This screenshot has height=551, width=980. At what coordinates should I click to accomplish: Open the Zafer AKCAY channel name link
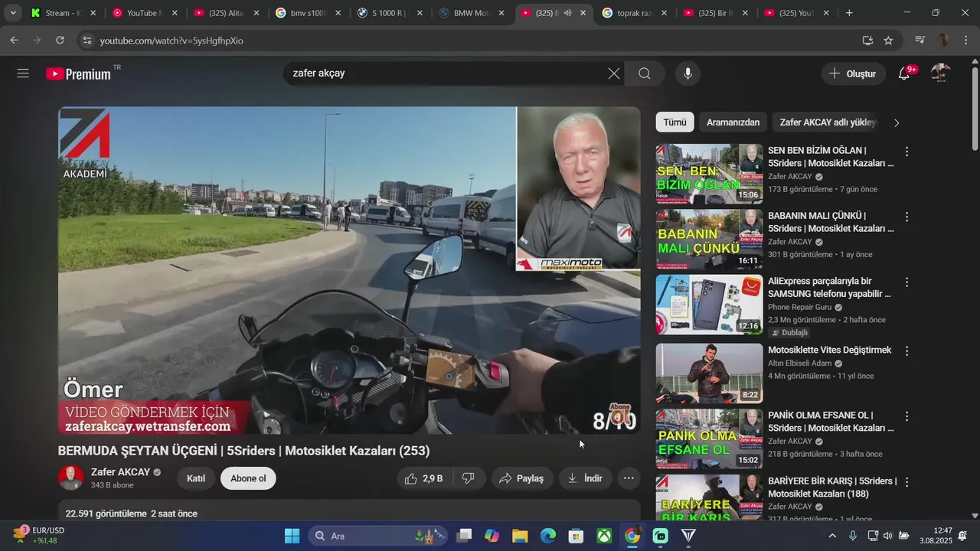tap(120, 472)
